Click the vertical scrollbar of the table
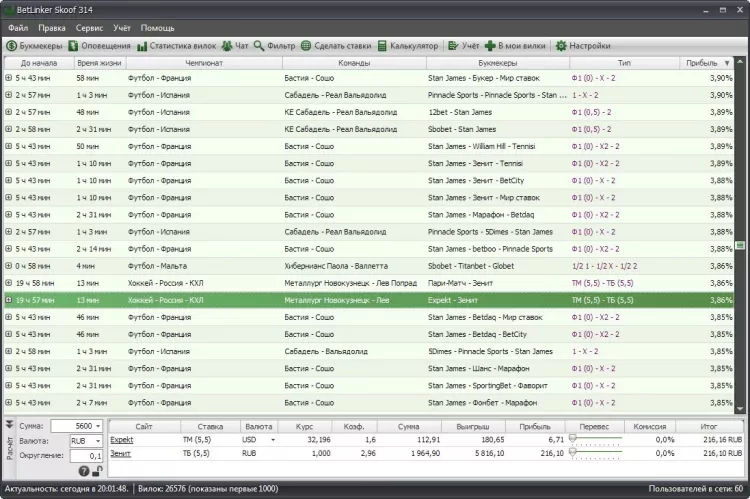 (x=740, y=235)
